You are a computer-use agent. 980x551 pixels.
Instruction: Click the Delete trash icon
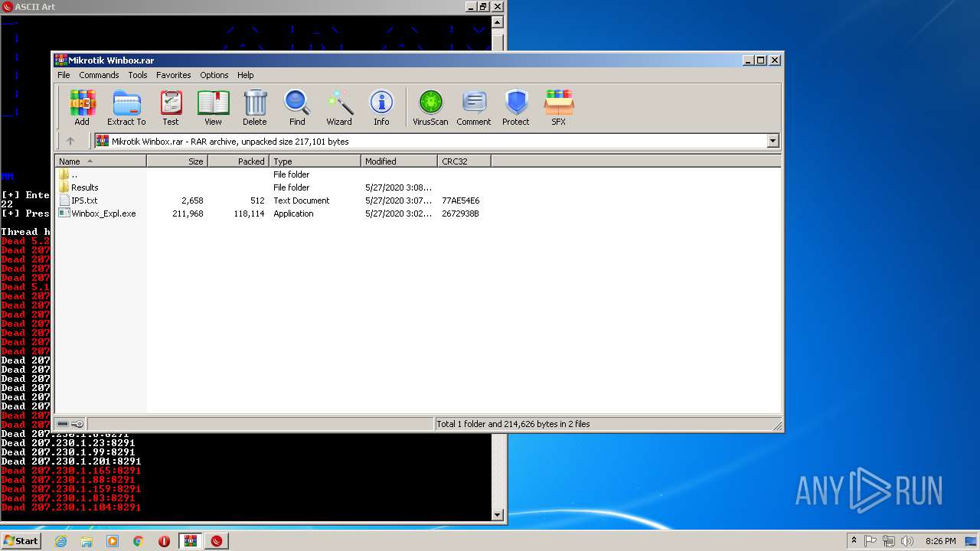click(x=255, y=107)
